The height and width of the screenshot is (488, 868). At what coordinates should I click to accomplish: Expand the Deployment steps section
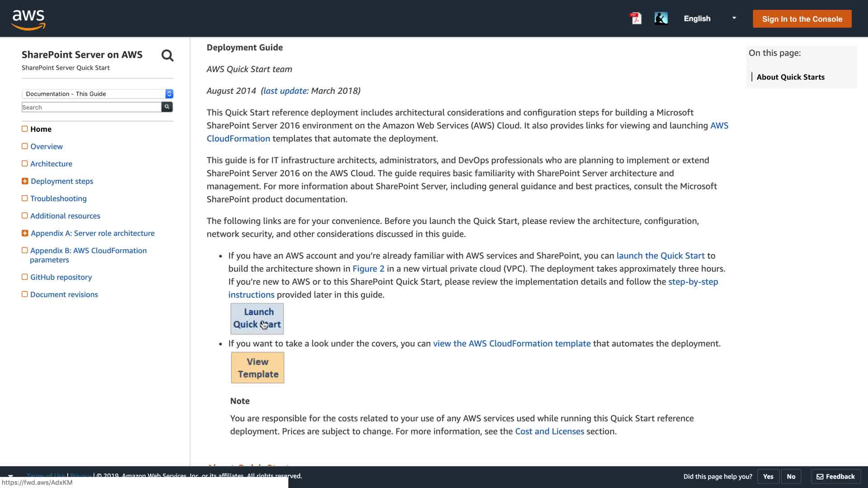[25, 181]
